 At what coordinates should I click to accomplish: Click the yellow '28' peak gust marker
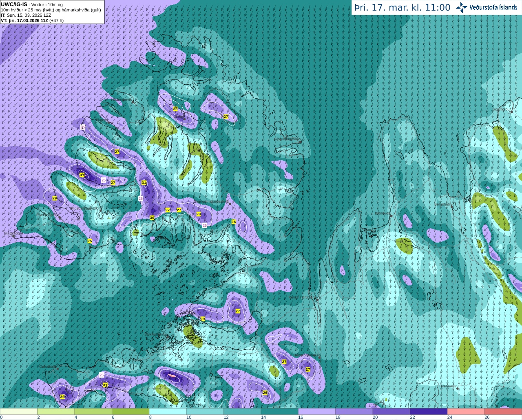199,214
